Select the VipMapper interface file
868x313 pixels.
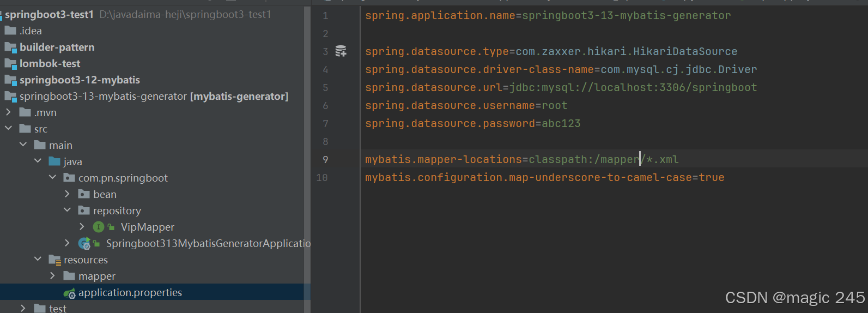click(x=148, y=227)
